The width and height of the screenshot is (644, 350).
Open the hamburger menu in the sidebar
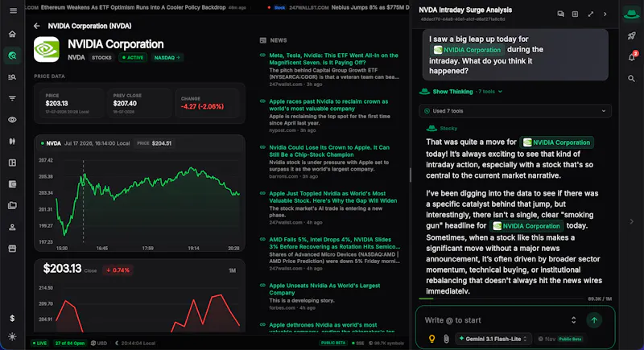(13, 10)
